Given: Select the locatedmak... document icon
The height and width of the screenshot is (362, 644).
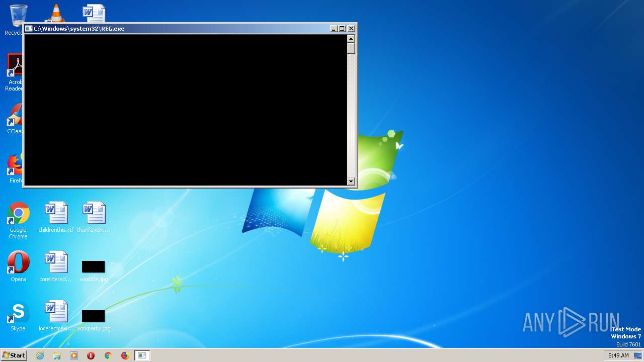Looking at the screenshot, I should 56,316.
